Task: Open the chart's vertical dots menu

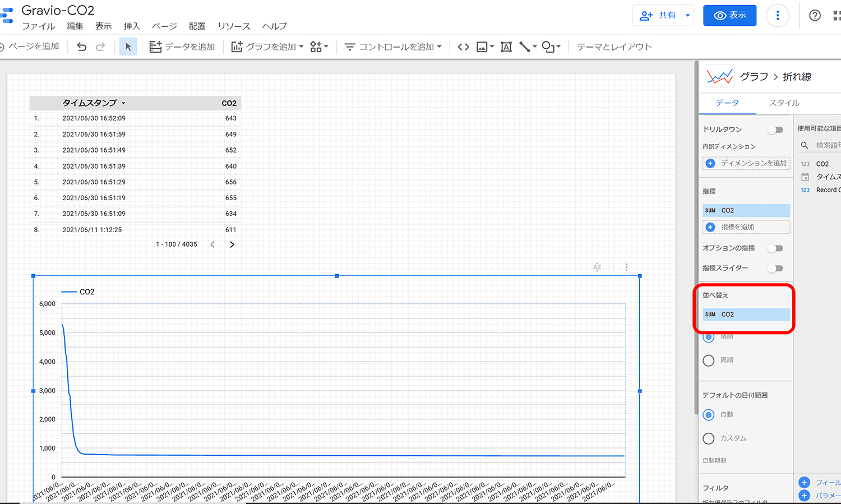Action: coord(626,267)
